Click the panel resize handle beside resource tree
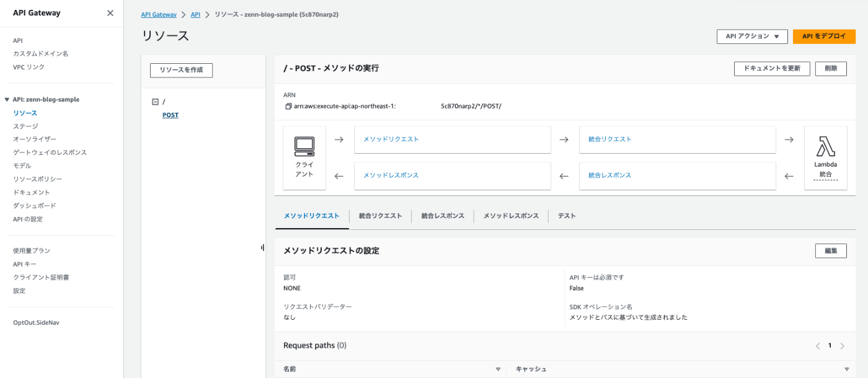868x378 pixels. click(262, 247)
